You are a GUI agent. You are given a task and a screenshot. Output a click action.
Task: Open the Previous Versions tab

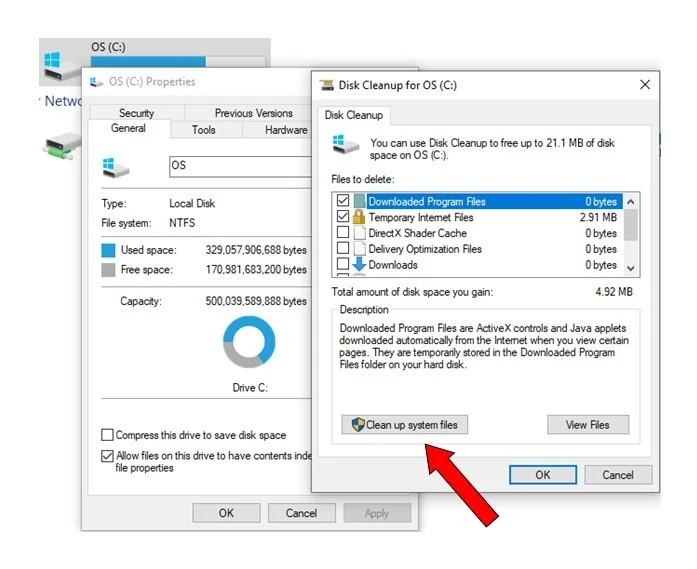pos(253,113)
